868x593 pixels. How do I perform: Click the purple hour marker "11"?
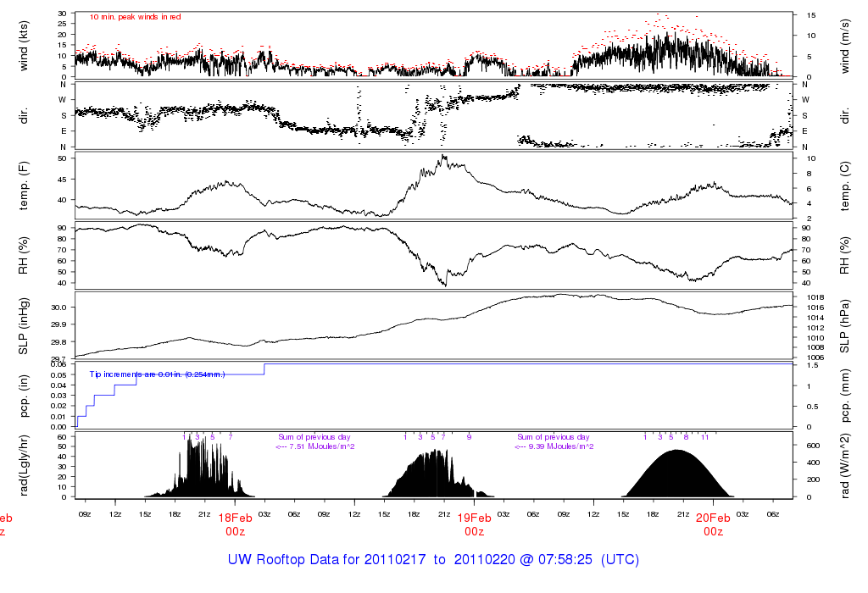[x=704, y=437]
